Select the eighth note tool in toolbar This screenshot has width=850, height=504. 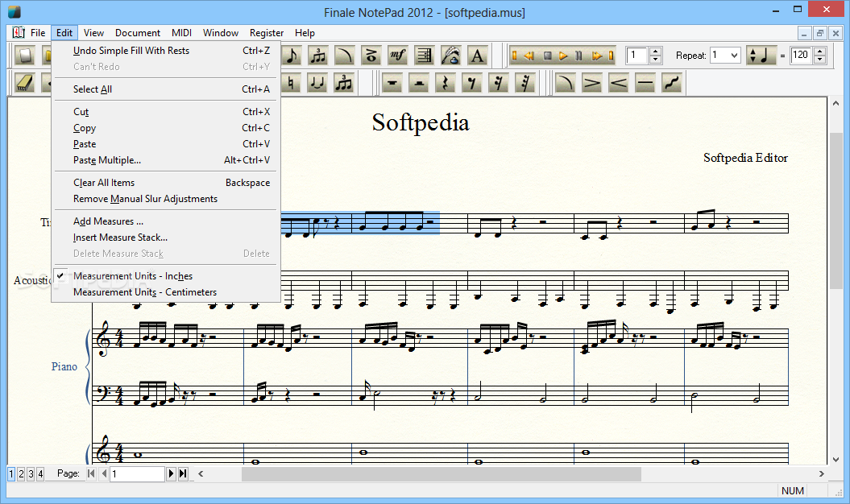292,56
